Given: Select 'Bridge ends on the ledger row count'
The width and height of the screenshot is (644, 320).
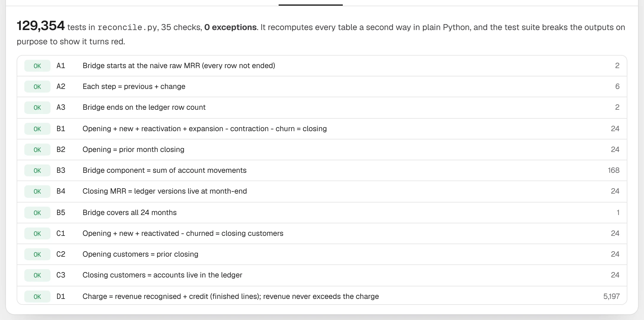Looking at the screenshot, I should point(144,107).
